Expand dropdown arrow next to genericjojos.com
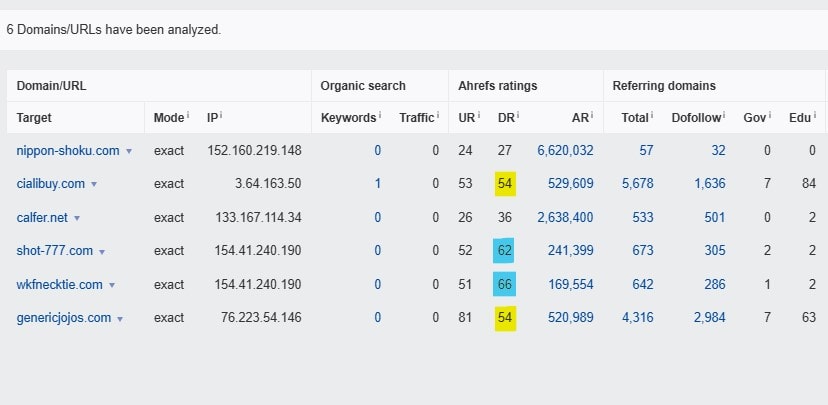828x405 pixels. (x=120, y=319)
